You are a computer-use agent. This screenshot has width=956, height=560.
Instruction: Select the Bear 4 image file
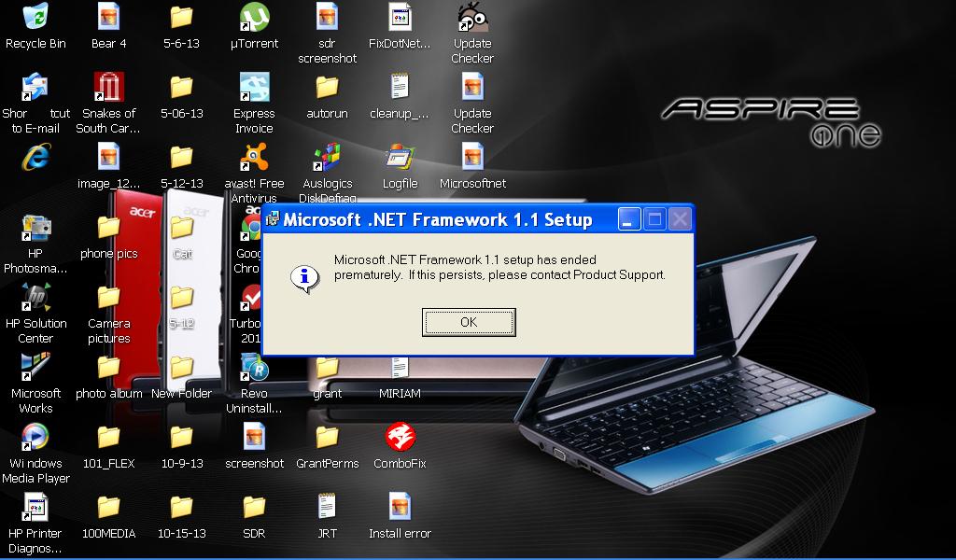pos(108,17)
